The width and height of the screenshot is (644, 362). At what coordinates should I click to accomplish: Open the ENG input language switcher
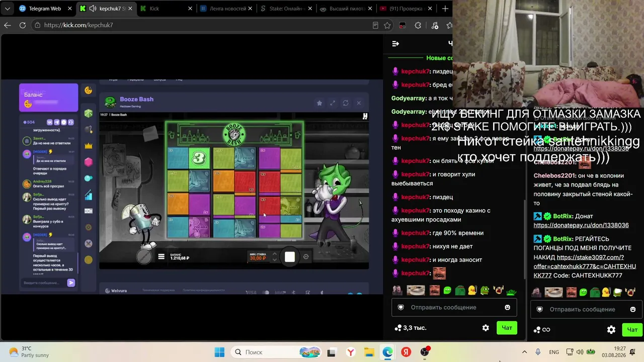point(554,352)
